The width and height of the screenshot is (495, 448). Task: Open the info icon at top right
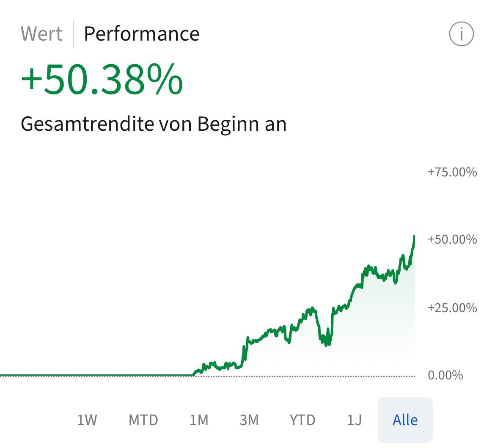pyautogui.click(x=461, y=34)
